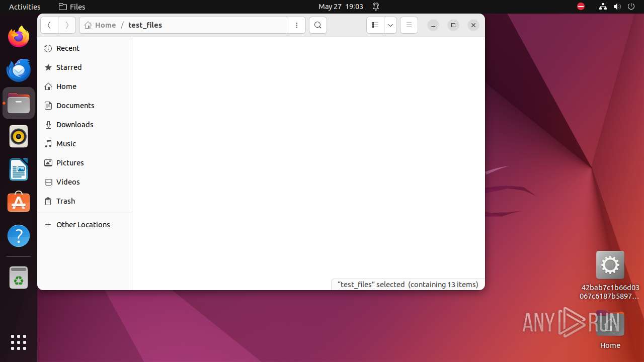Launch Thunderbird Mail from the dock

[19, 70]
